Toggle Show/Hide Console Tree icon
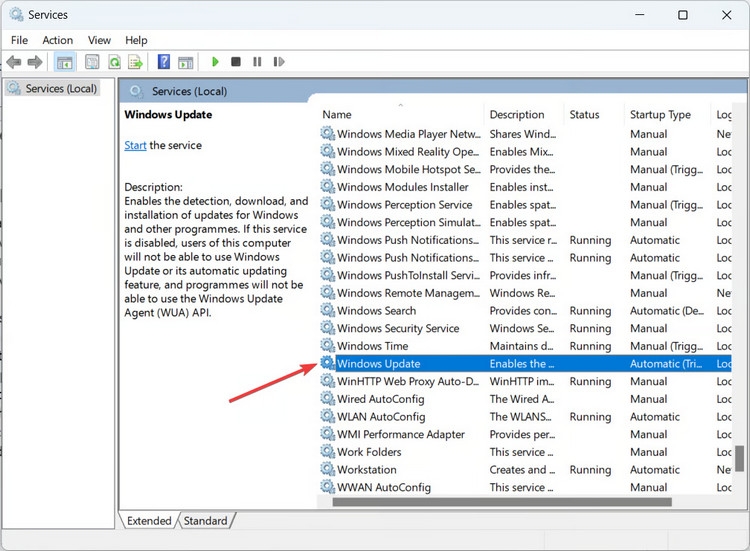This screenshot has height=551, width=750. [65, 62]
